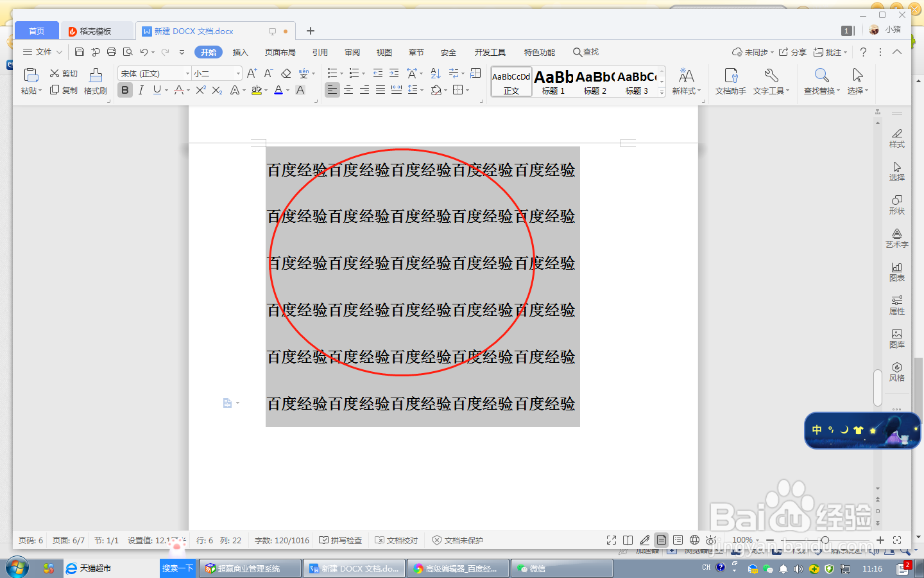This screenshot has height=578, width=924.
Task: Undo the last action
Action: tap(144, 52)
